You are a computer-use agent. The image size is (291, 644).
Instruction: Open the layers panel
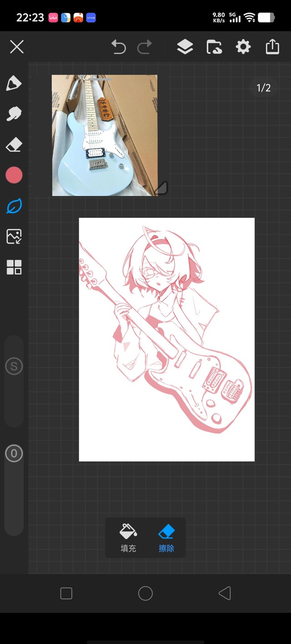pos(185,47)
